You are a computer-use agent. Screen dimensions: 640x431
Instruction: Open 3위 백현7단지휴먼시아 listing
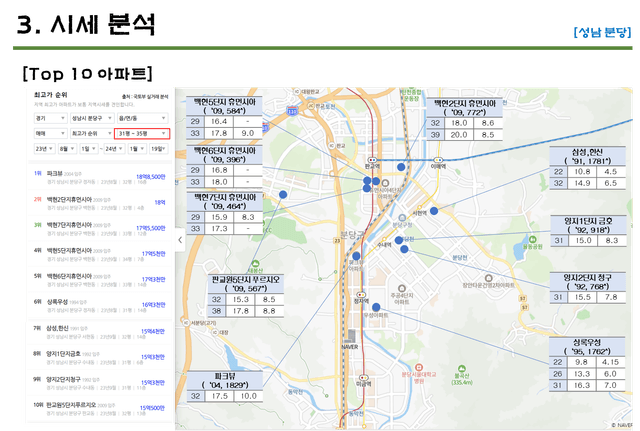[100, 229]
